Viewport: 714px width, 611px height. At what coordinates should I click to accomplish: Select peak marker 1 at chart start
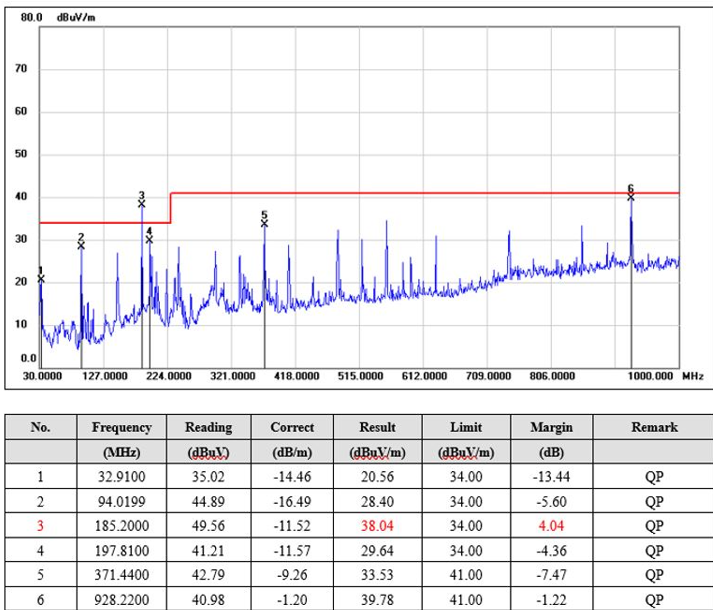pyautogui.click(x=41, y=278)
